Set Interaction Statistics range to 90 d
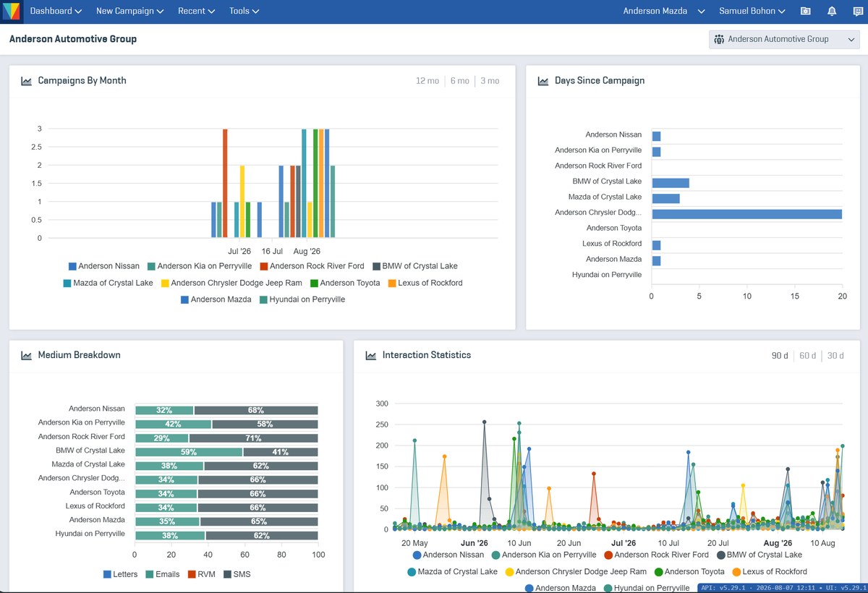This screenshot has height=593, width=868. coord(780,355)
